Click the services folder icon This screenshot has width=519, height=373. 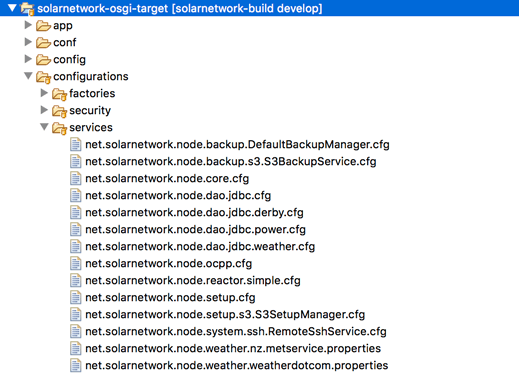59,128
